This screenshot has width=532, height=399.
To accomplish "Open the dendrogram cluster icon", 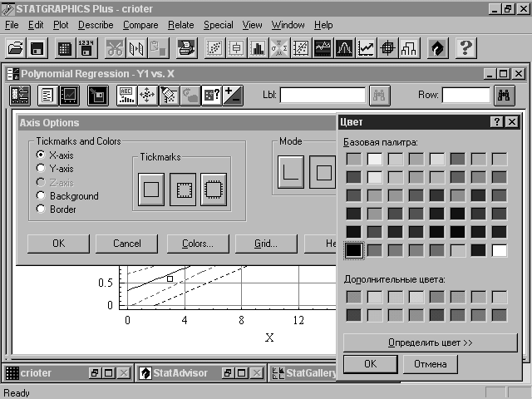I will (409, 48).
